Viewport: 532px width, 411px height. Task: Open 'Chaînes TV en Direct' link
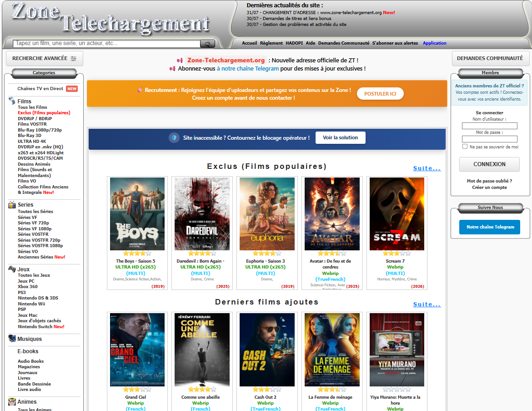pyautogui.click(x=40, y=89)
